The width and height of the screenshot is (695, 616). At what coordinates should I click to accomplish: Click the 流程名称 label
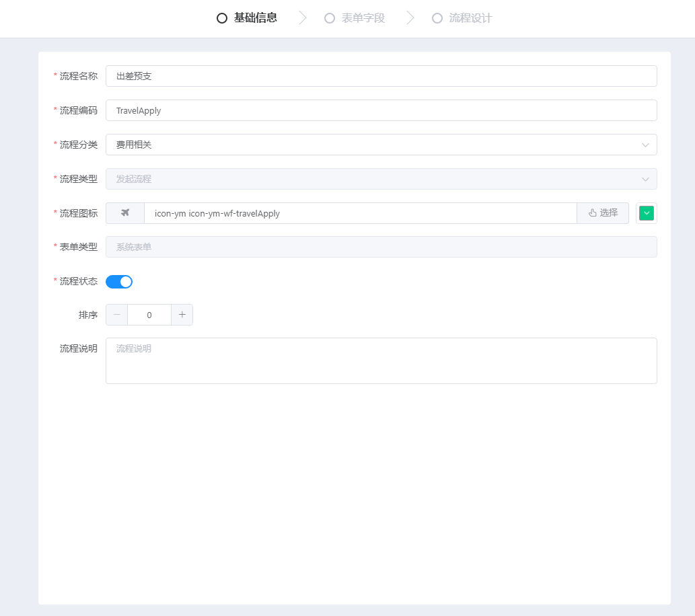(79, 76)
